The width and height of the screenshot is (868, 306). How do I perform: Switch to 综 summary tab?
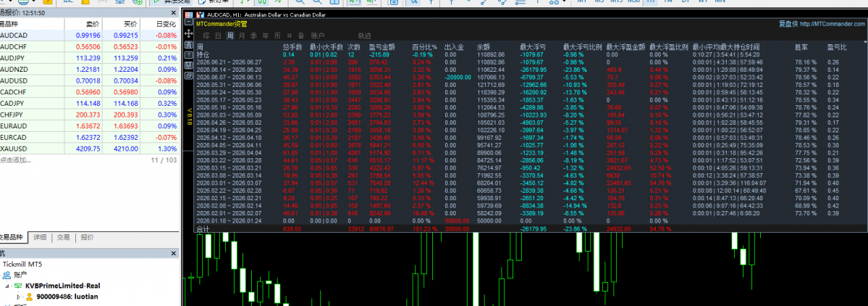tap(206, 36)
